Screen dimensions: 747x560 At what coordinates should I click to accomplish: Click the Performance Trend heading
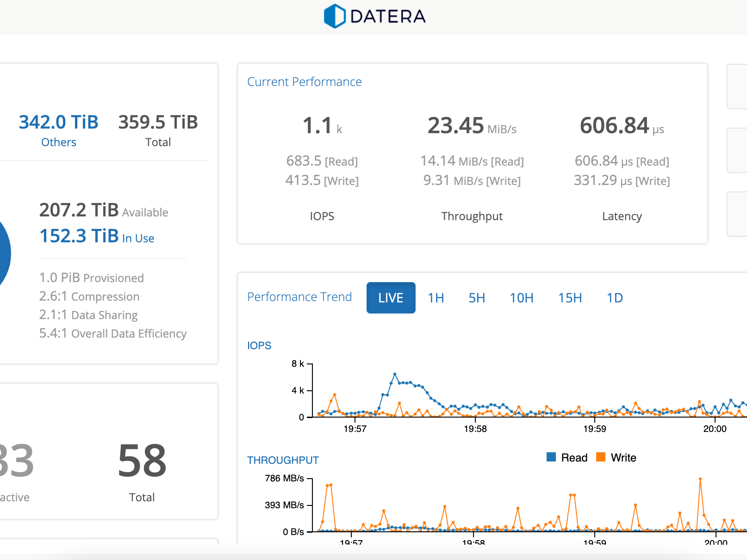(299, 297)
